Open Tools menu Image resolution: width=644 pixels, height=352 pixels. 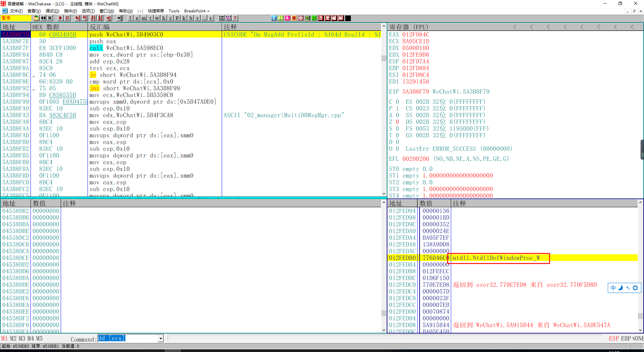point(174,11)
